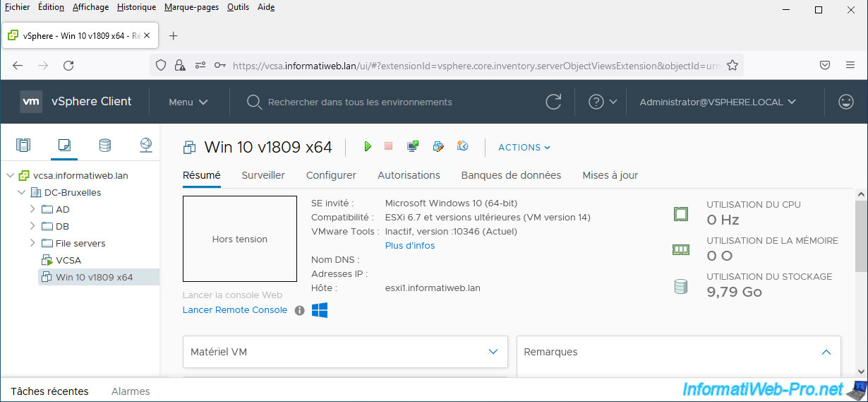Open the Historique menu
This screenshot has width=868, height=402.
tap(136, 7)
